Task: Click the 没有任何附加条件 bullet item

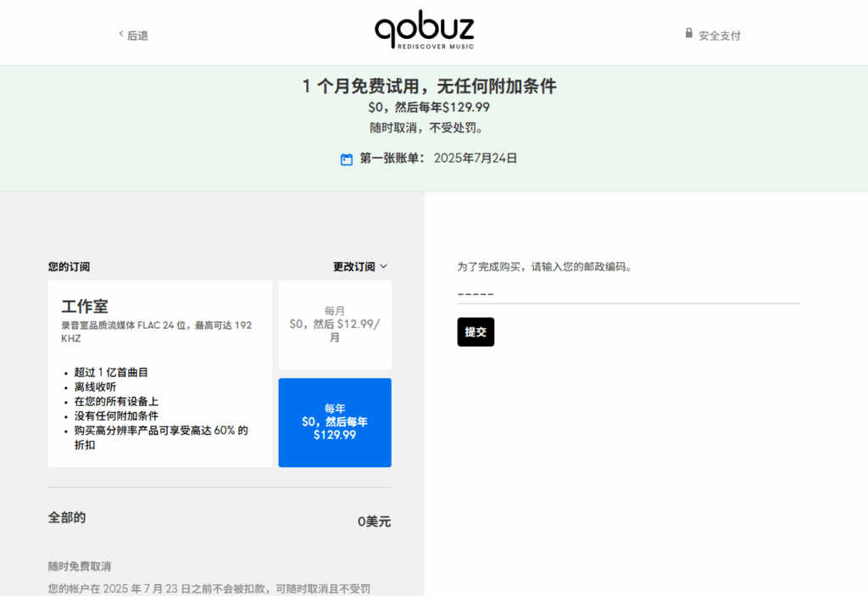Action: pyautogui.click(x=116, y=415)
